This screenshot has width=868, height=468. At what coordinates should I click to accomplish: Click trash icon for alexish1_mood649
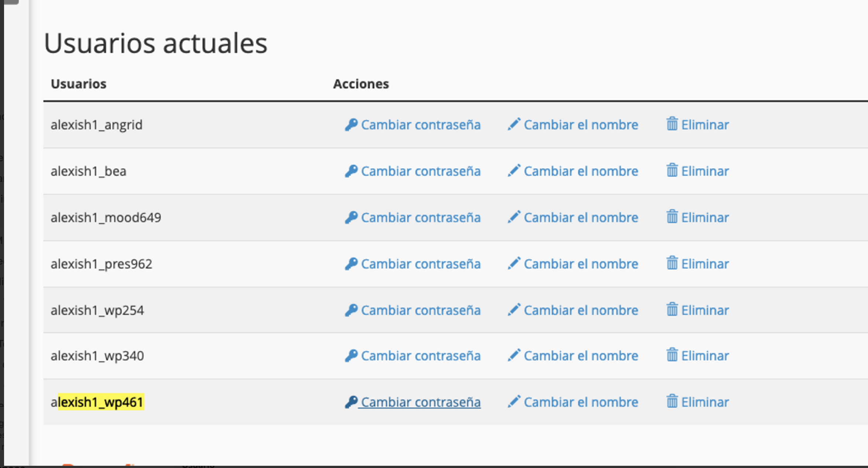pyautogui.click(x=672, y=217)
